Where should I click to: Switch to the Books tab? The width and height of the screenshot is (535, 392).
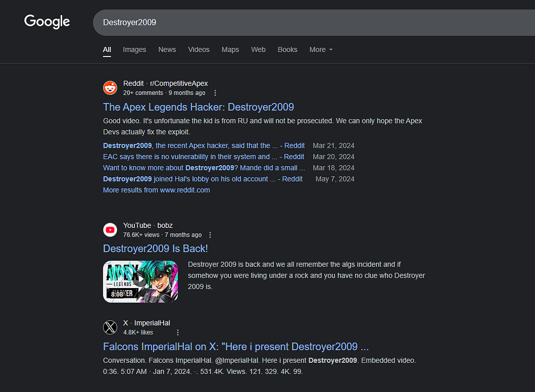click(x=288, y=50)
